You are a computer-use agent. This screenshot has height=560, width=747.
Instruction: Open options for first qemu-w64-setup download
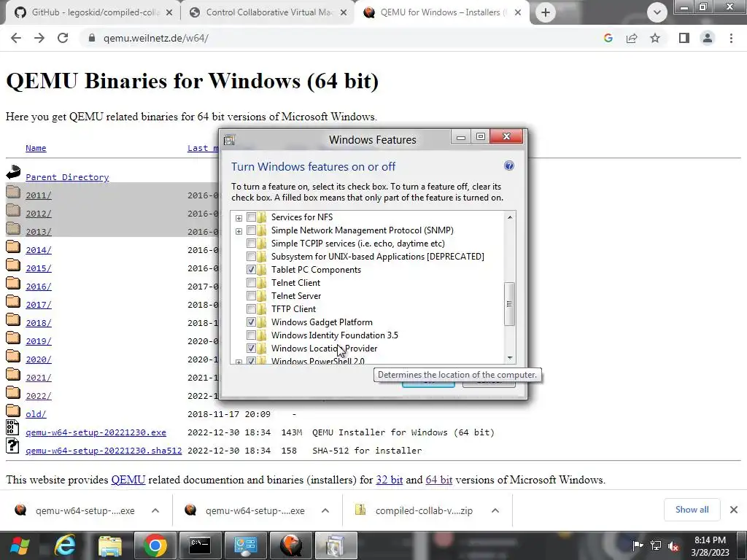click(x=155, y=510)
